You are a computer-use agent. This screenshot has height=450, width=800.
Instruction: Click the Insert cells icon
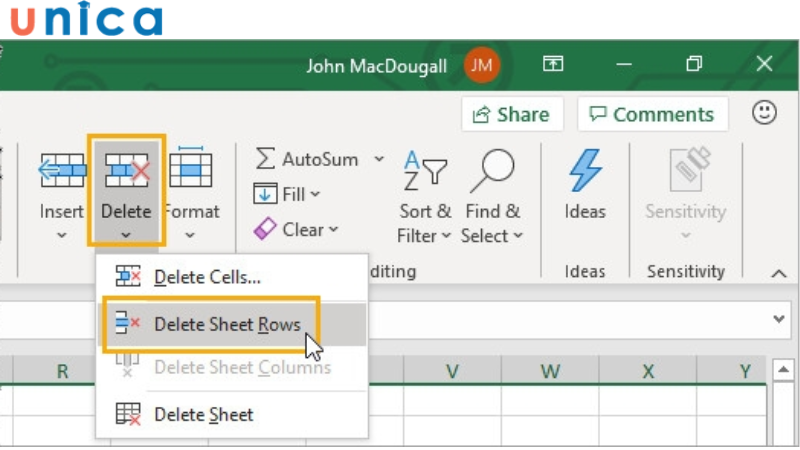pos(62,171)
